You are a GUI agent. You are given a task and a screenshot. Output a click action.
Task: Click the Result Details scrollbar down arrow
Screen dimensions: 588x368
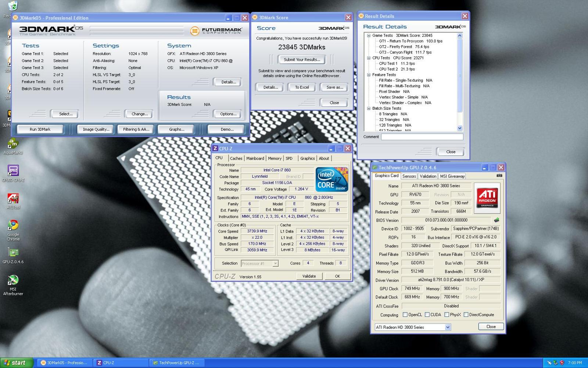point(460,128)
